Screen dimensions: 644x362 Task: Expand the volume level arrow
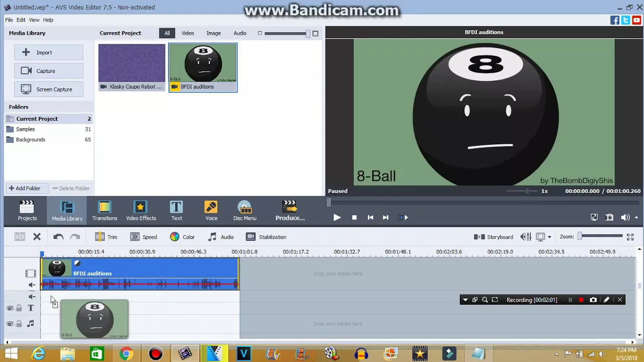pyautogui.click(x=636, y=217)
